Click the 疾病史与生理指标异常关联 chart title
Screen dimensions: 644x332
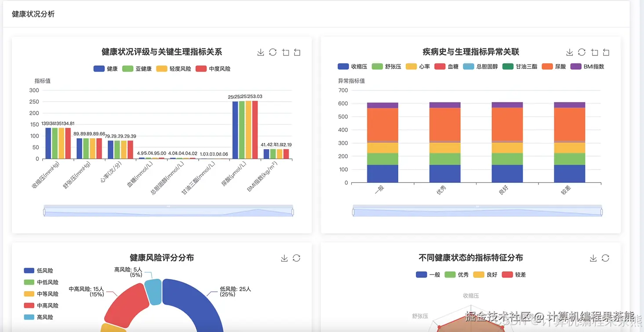click(x=471, y=52)
